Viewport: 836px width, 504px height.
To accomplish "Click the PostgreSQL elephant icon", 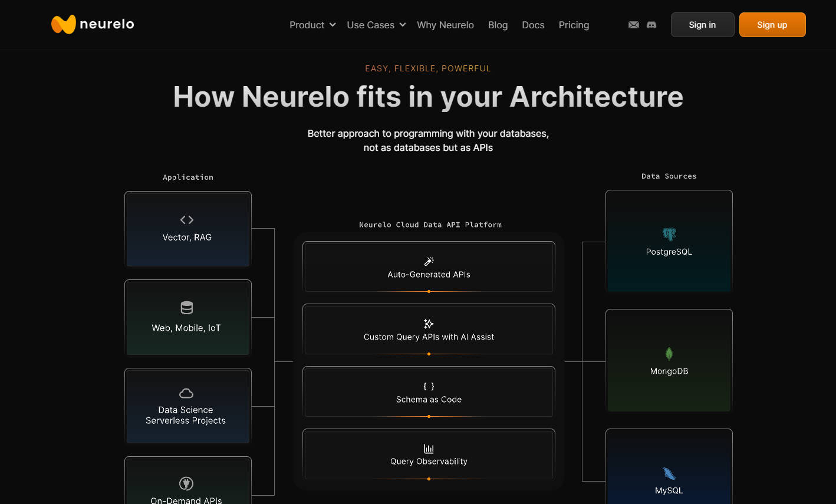I will coord(669,234).
